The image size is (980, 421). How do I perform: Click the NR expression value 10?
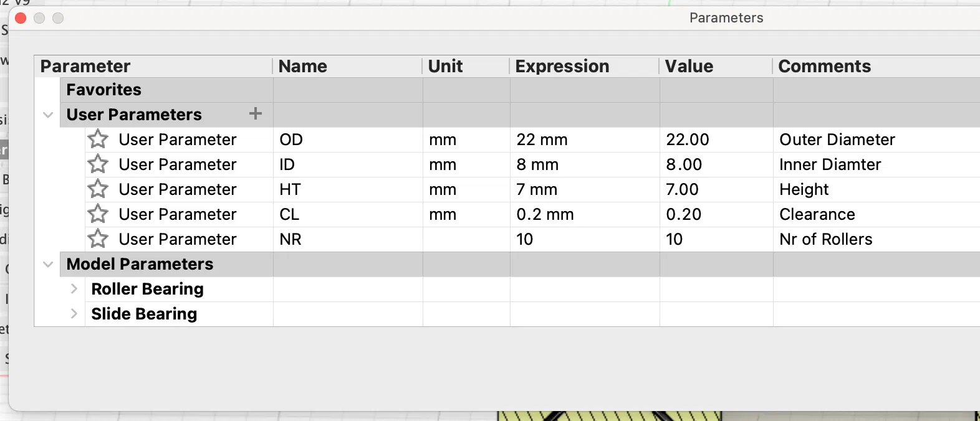[x=525, y=239]
